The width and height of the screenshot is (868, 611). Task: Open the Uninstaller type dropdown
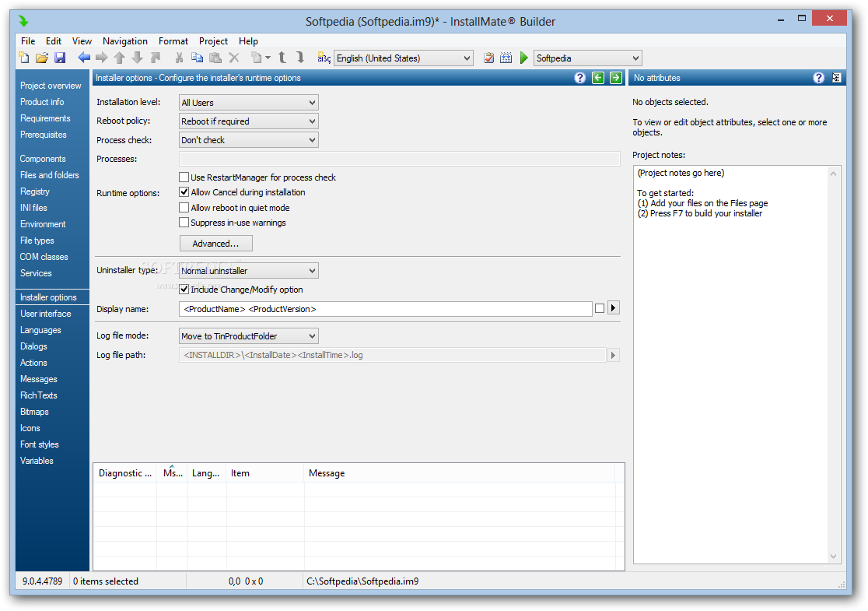(x=249, y=271)
